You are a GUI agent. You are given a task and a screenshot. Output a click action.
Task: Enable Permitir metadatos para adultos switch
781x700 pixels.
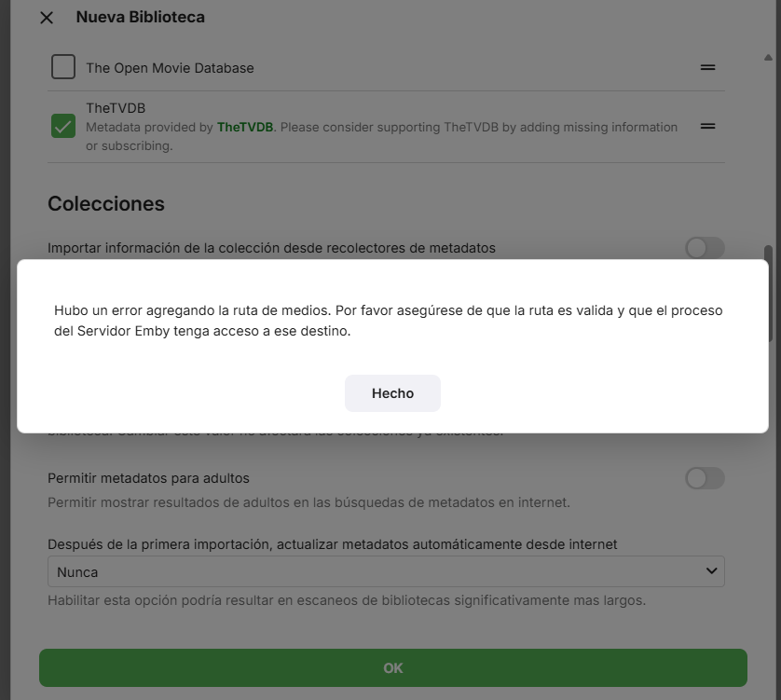point(704,478)
